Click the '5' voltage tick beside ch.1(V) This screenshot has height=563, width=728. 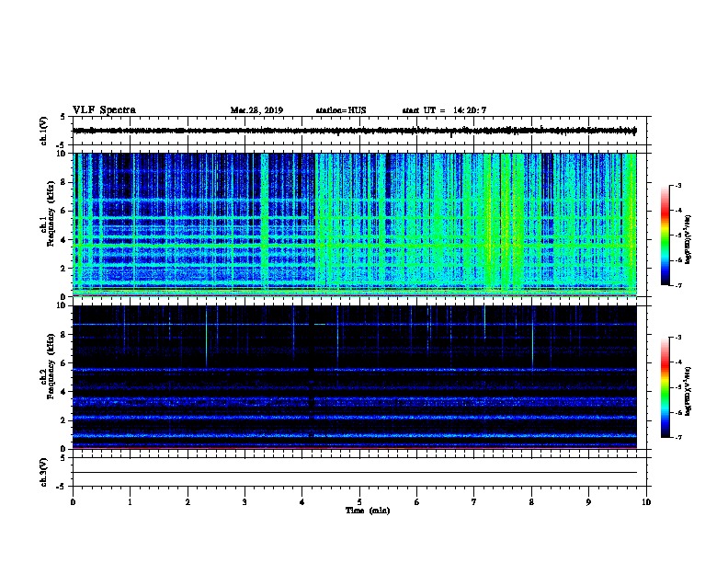pyautogui.click(x=63, y=117)
